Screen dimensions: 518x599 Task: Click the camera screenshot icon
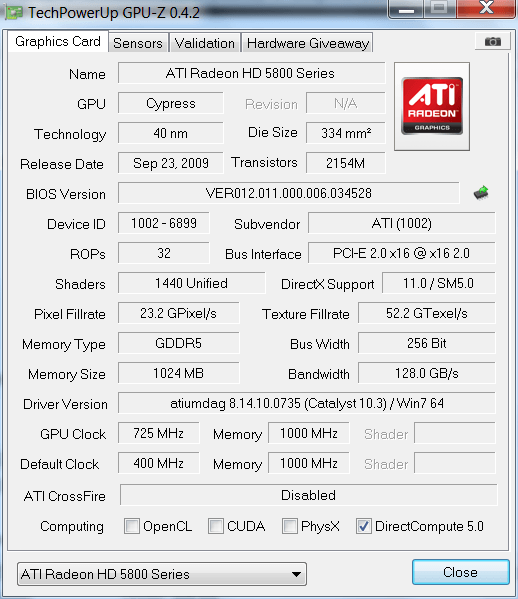click(x=492, y=41)
